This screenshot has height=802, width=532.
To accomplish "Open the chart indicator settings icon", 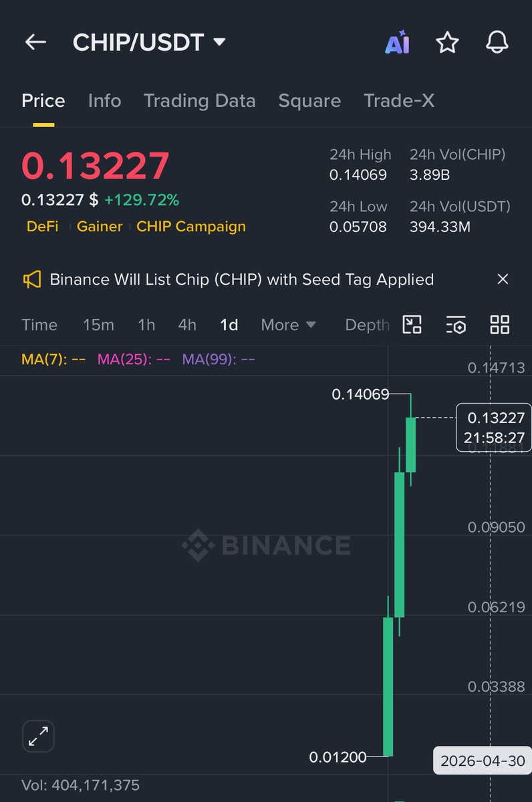I will pos(456,325).
